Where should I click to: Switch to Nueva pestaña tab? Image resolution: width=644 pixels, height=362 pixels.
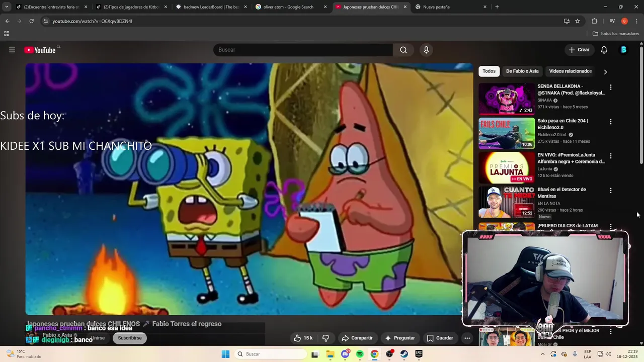point(450,7)
